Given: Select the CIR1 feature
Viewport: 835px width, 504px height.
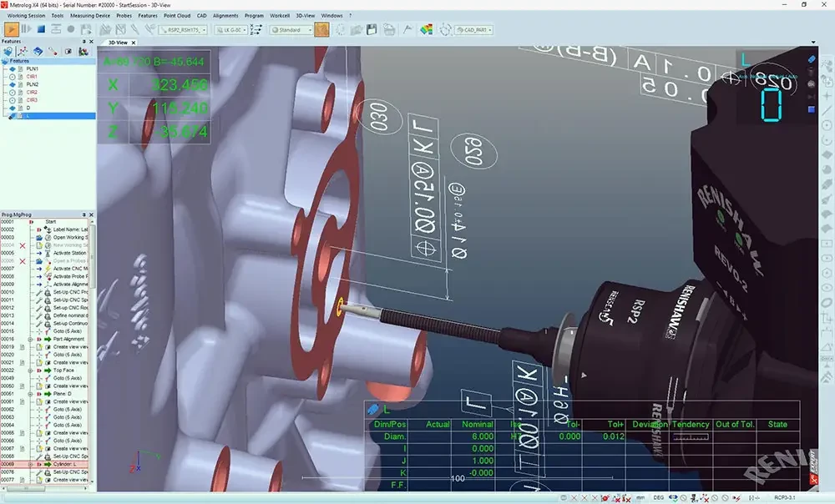Looking at the screenshot, I should (x=32, y=77).
